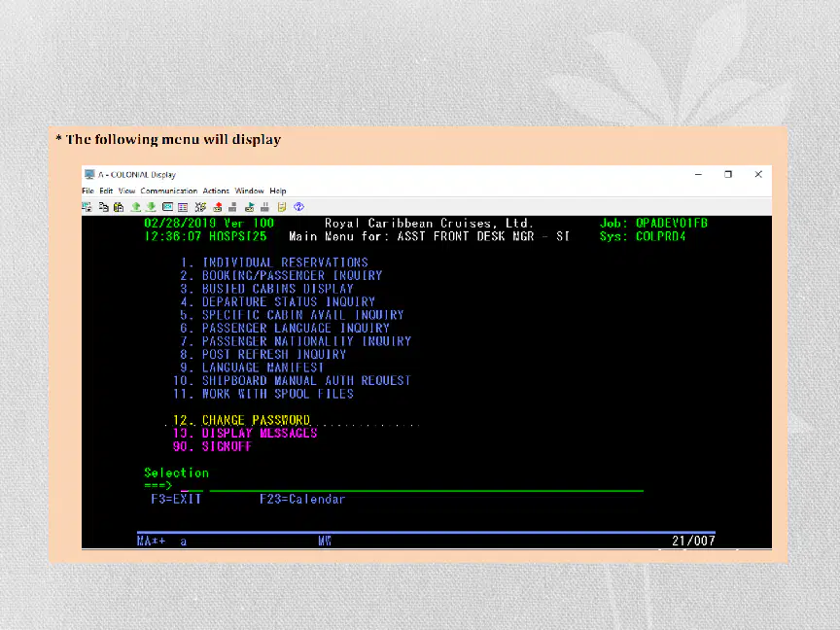Viewport: 840px width, 630px height.
Task: Click the yellow Clipboard viewer icon
Action: (282, 207)
